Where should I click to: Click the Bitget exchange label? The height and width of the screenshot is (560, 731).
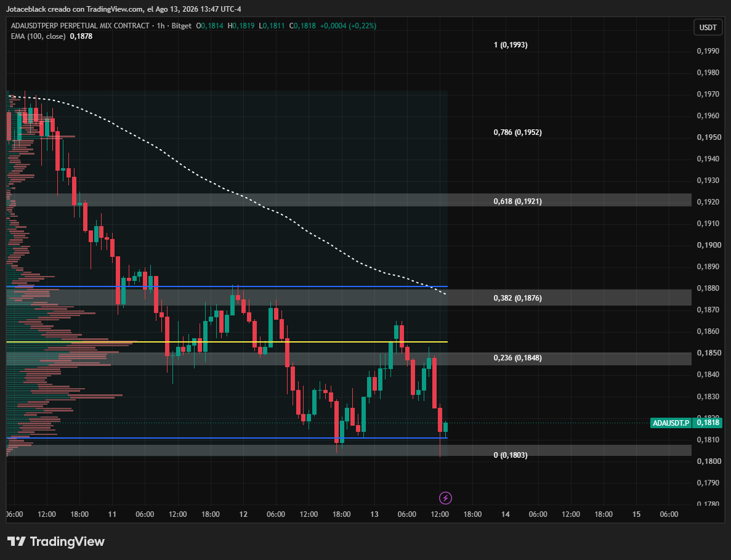coord(181,26)
